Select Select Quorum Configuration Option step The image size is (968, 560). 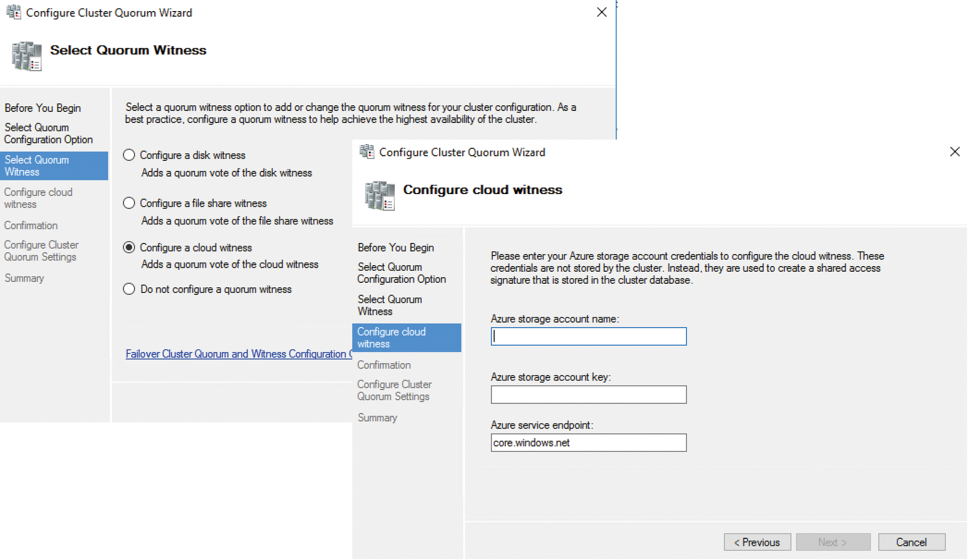point(401,273)
